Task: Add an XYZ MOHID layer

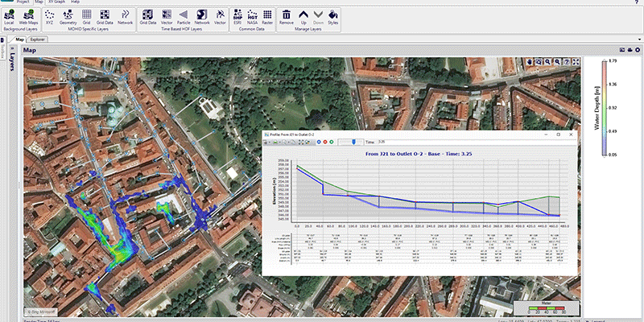Action: click(50, 18)
